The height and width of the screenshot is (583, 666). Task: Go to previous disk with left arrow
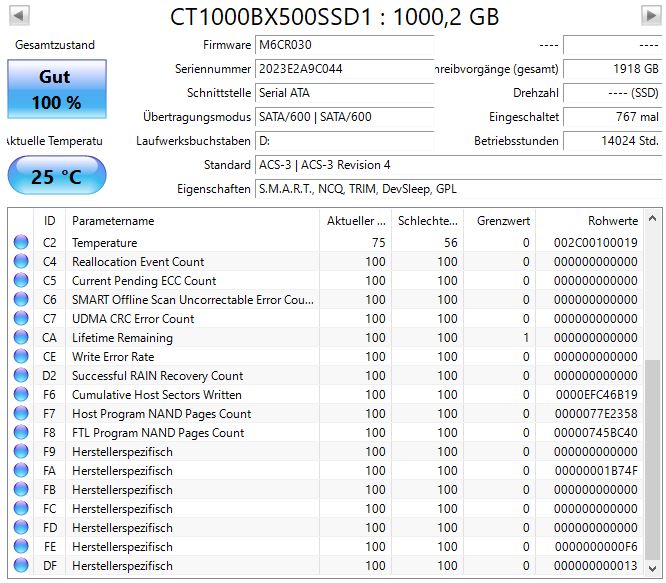coord(19,16)
